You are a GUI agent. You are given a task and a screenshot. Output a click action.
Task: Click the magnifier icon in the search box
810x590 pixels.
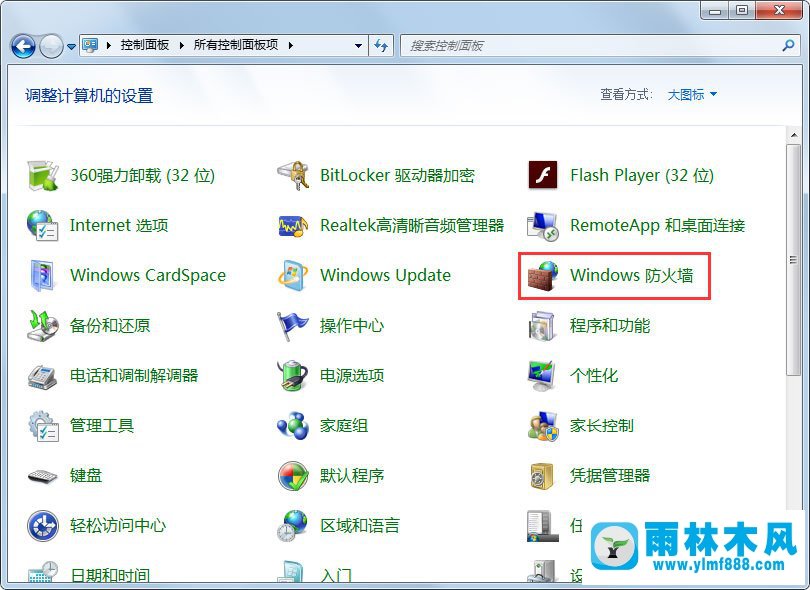click(788, 45)
